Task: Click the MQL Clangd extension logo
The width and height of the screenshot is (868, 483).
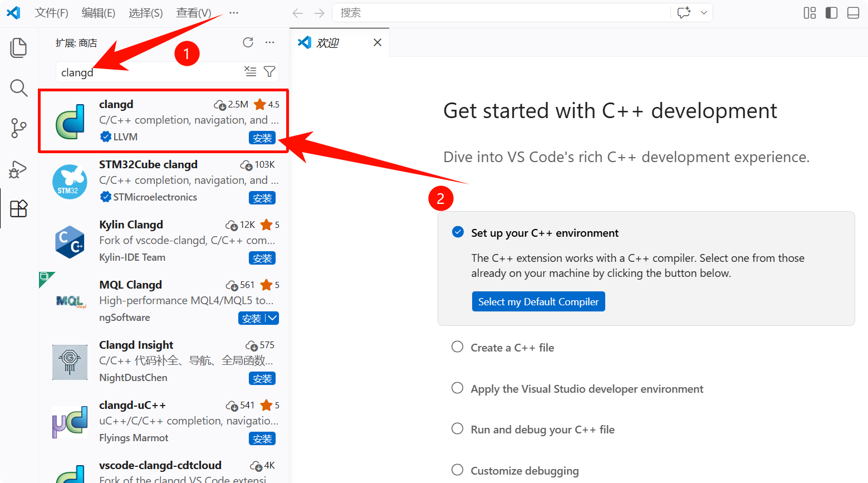Action: 71,302
